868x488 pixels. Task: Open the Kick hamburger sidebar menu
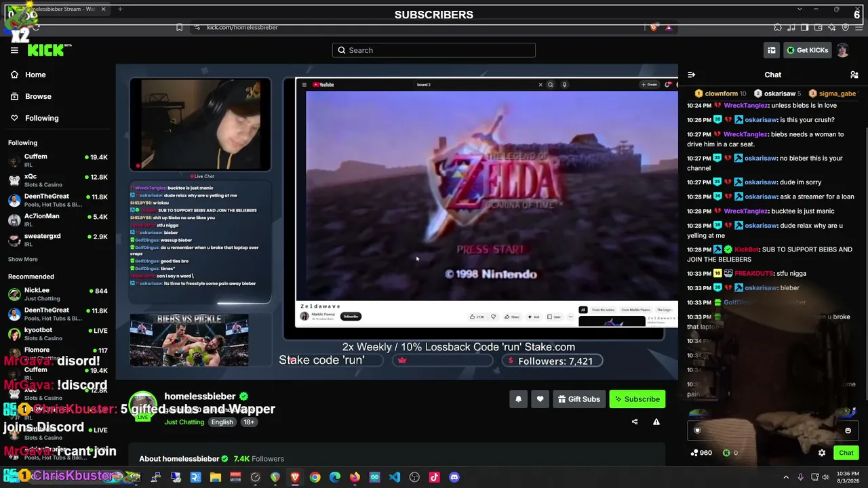14,50
